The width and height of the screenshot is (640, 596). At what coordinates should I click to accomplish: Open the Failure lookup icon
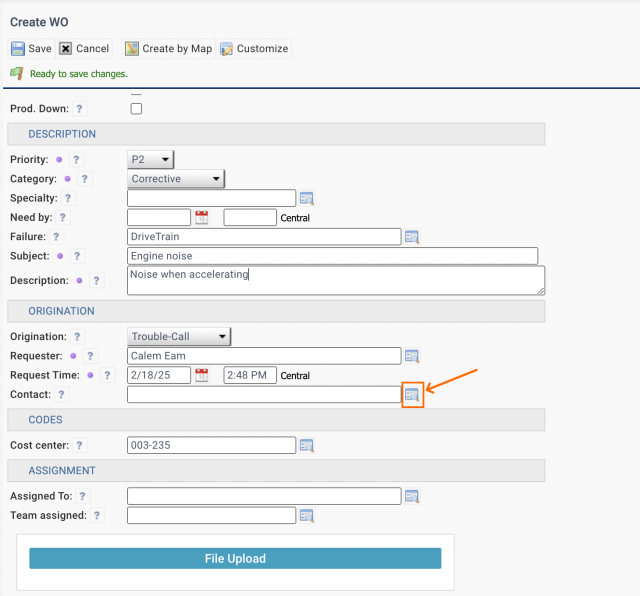pos(411,237)
